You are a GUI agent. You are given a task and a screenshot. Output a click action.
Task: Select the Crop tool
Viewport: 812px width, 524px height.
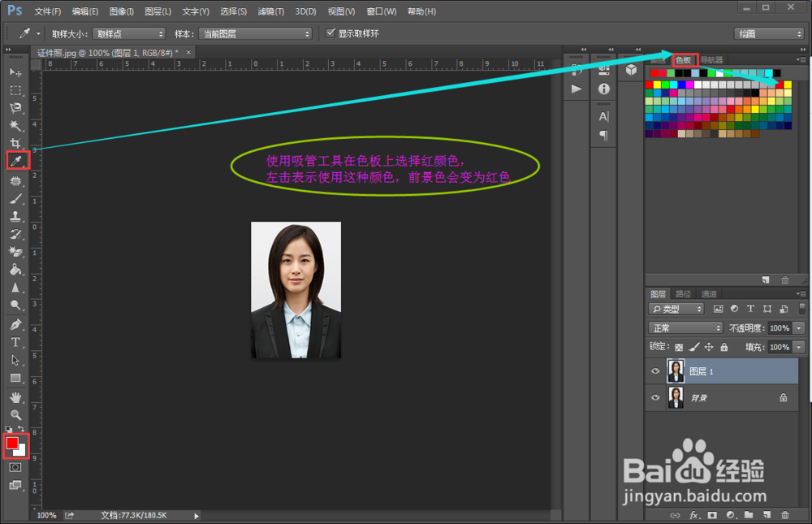(x=15, y=143)
